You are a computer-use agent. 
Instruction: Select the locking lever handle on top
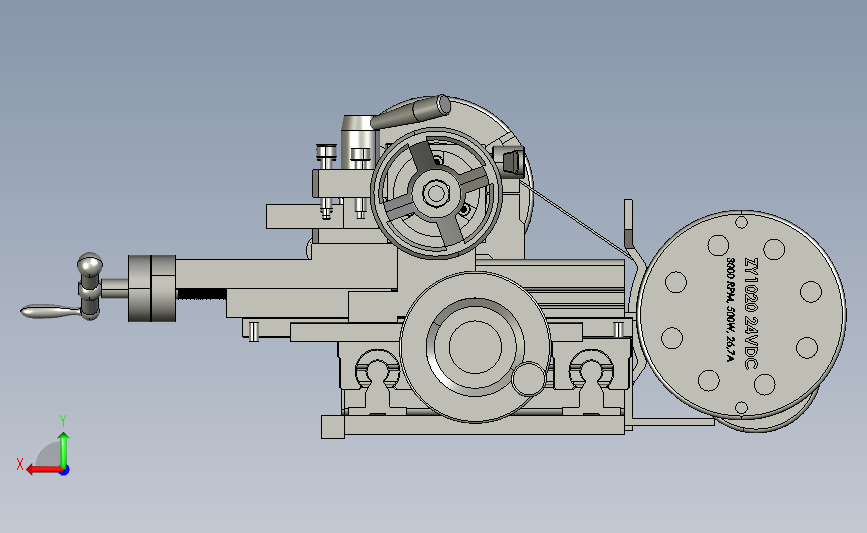410,112
